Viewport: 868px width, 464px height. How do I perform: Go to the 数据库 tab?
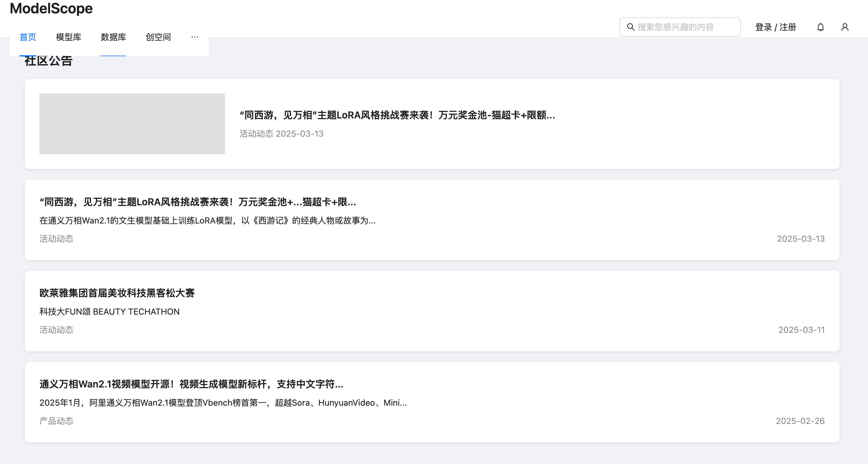(x=113, y=37)
